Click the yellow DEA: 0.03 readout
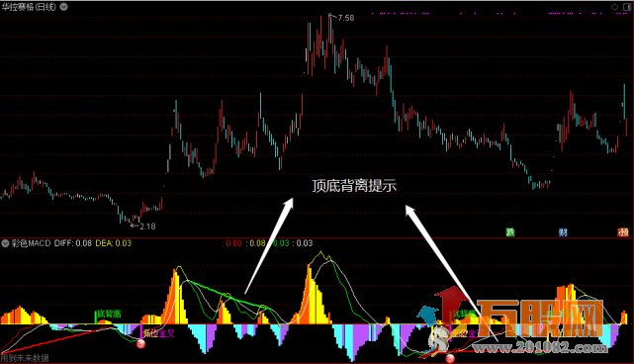634x364 pixels. (113, 243)
